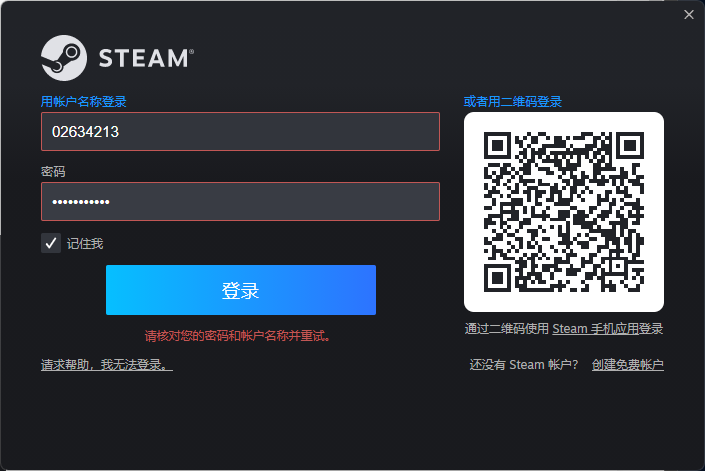The height and width of the screenshot is (471, 705).
Task: Click the blue 登录 button
Action: (x=241, y=290)
